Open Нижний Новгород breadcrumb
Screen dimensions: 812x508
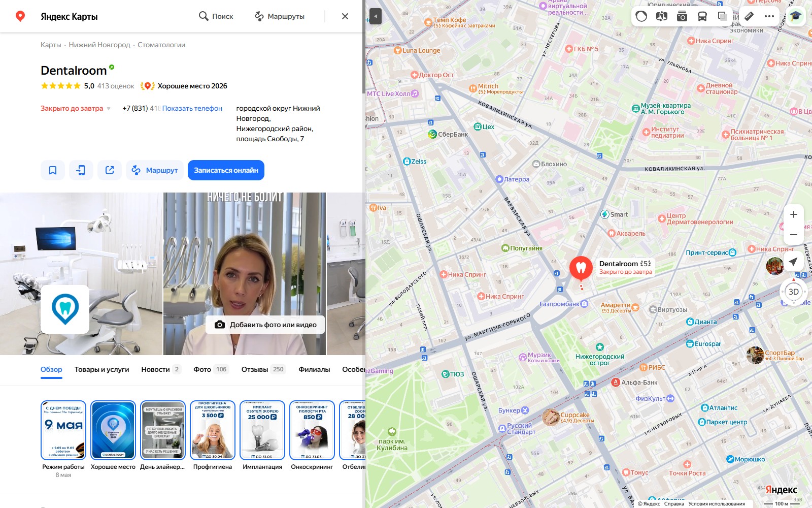coord(99,45)
